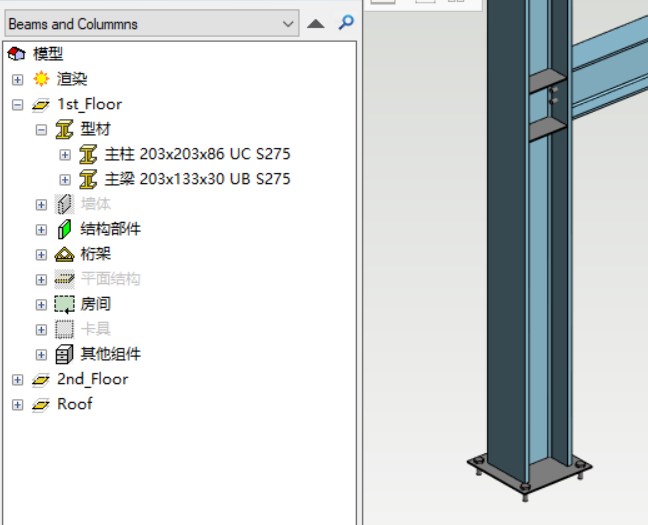
Task: Select the greyed-out 墙体 walls item
Action: coord(95,204)
